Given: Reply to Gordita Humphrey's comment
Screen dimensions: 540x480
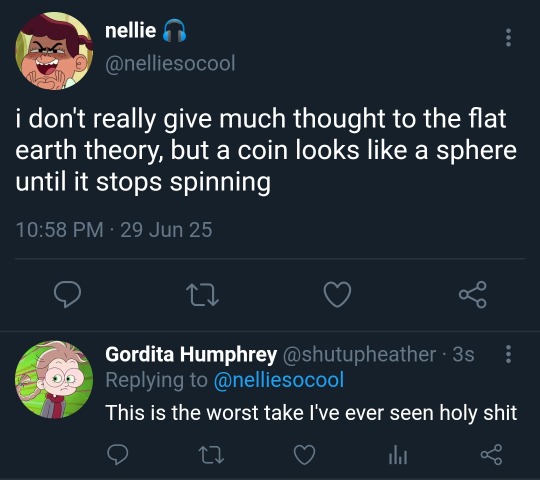Looking at the screenshot, I should [117, 455].
